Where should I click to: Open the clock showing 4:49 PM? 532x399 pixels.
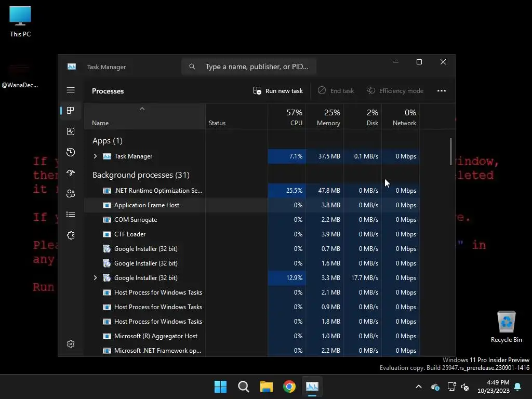(494, 387)
